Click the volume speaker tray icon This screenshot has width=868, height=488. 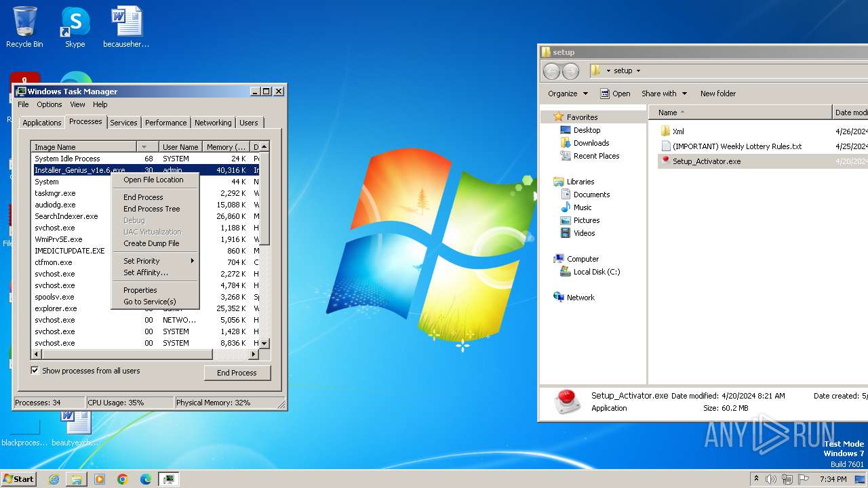pyautogui.click(x=771, y=479)
